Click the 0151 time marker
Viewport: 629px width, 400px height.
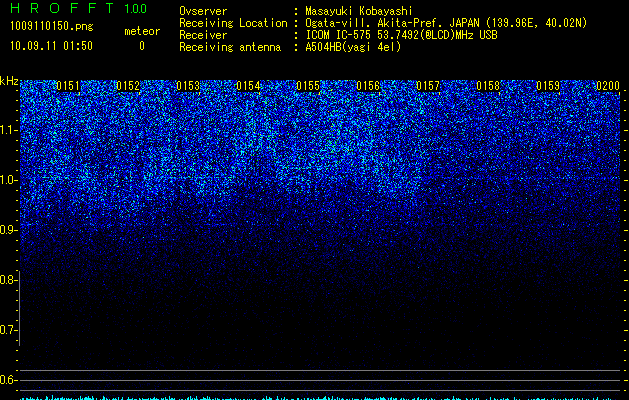[68, 86]
